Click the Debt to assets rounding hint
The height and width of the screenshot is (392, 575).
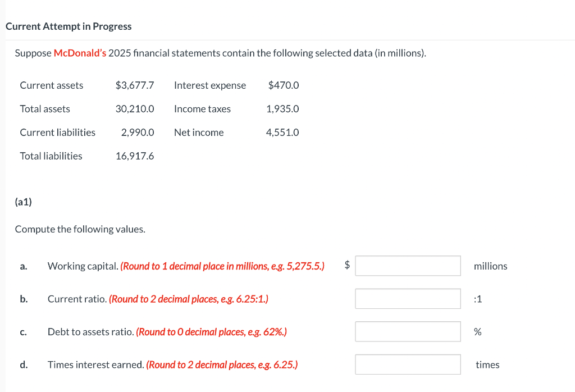pyautogui.click(x=211, y=332)
